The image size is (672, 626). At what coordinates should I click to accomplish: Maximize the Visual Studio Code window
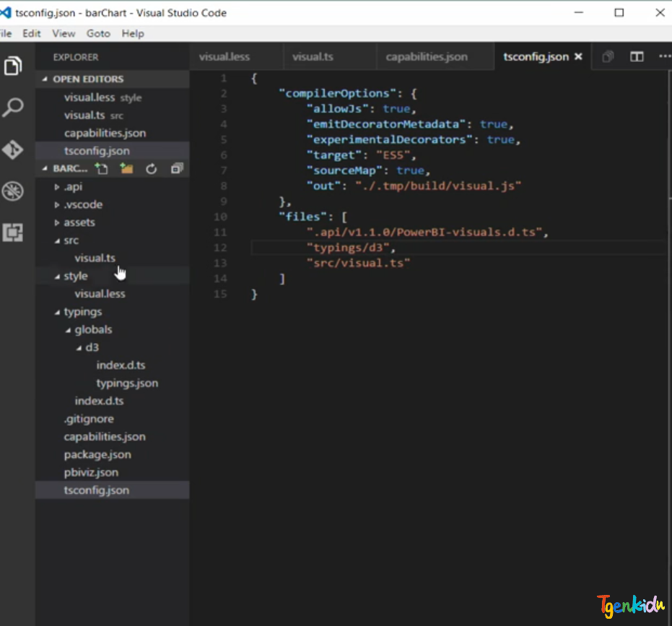click(x=619, y=13)
